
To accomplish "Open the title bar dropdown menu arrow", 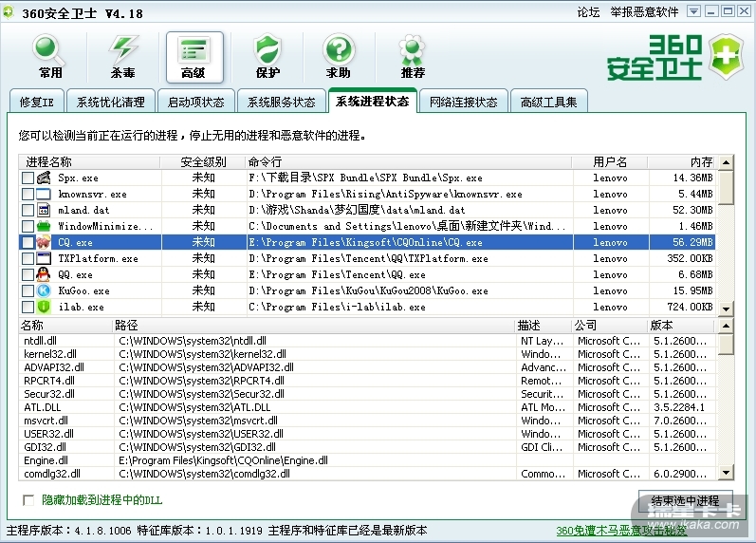I will (x=693, y=11).
